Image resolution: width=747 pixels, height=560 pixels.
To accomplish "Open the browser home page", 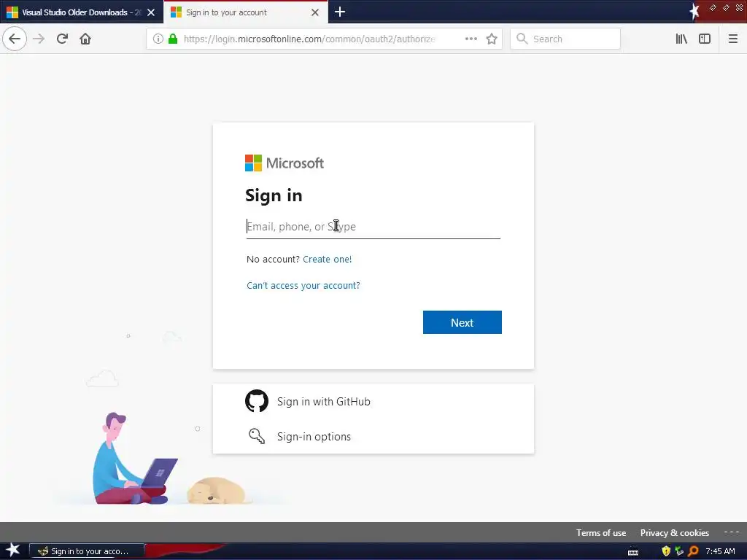I will tap(85, 39).
